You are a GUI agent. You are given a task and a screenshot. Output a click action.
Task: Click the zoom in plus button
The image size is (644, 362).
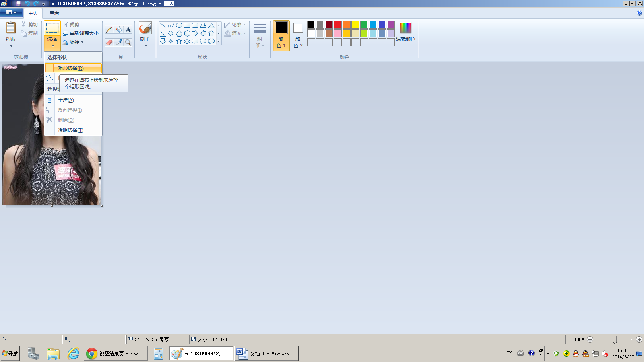[x=639, y=339]
